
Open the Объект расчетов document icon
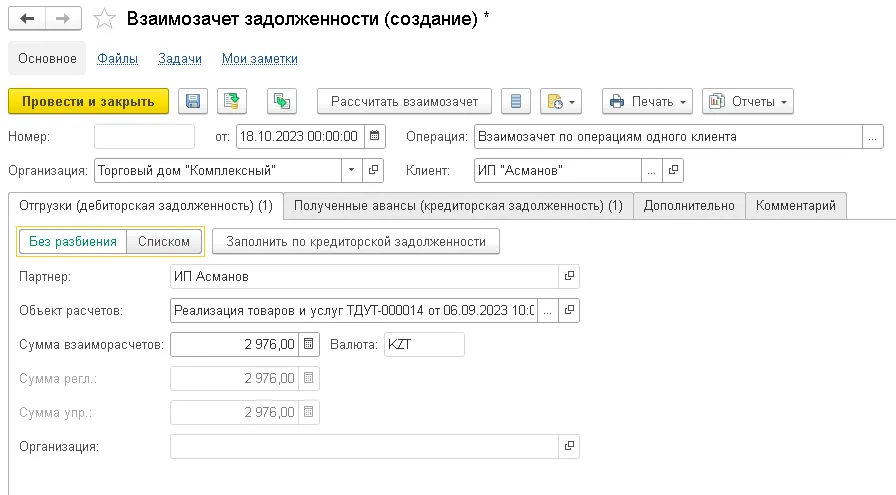(x=569, y=310)
